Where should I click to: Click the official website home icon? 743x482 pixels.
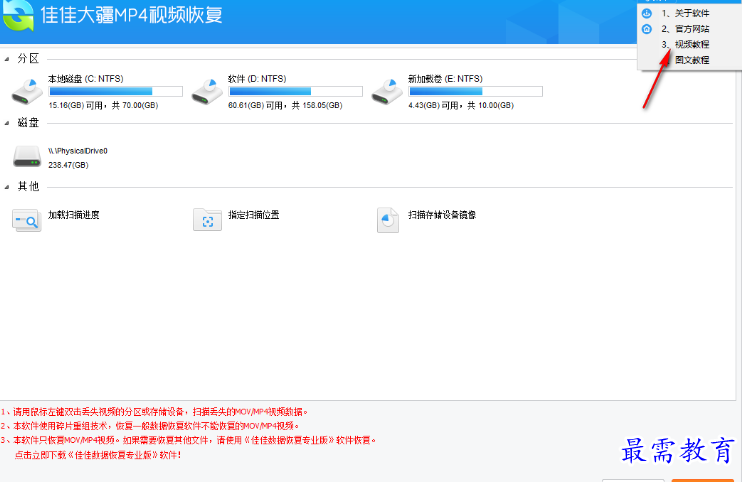coord(647,29)
